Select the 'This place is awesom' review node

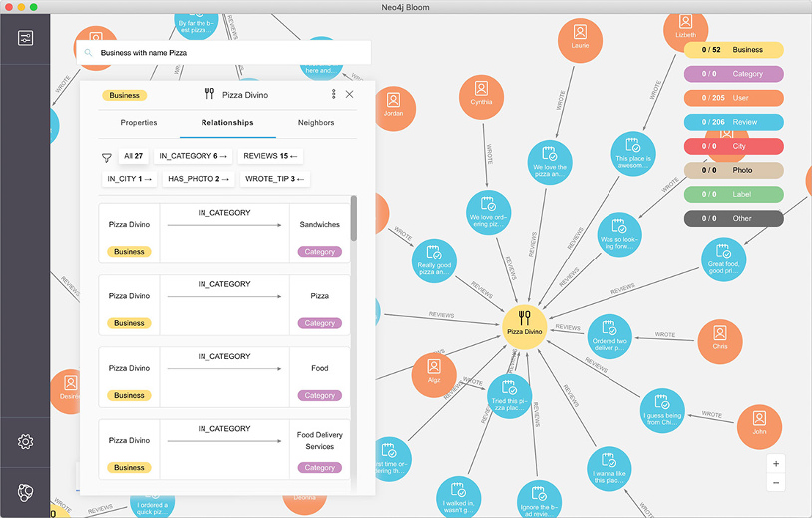coord(633,154)
